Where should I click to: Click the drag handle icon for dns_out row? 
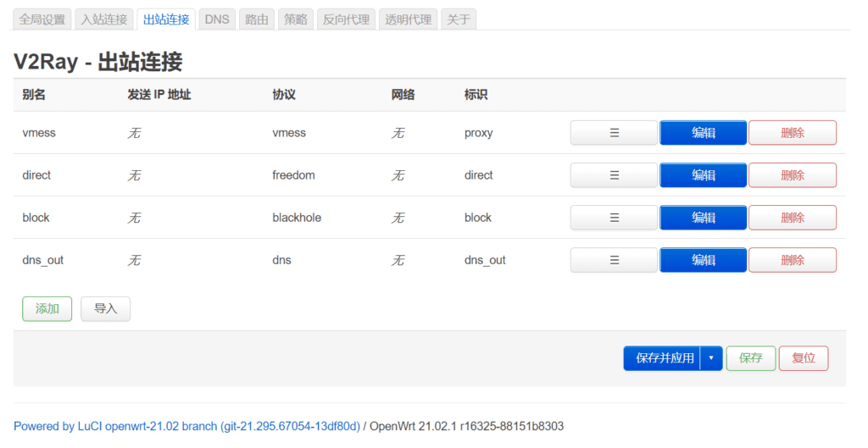[x=614, y=260]
